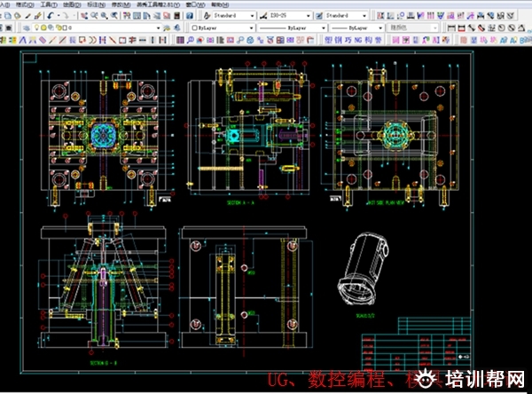This screenshot has width=532, height=394.
Task: Click the Table Style icon
Action: [x=318, y=16]
